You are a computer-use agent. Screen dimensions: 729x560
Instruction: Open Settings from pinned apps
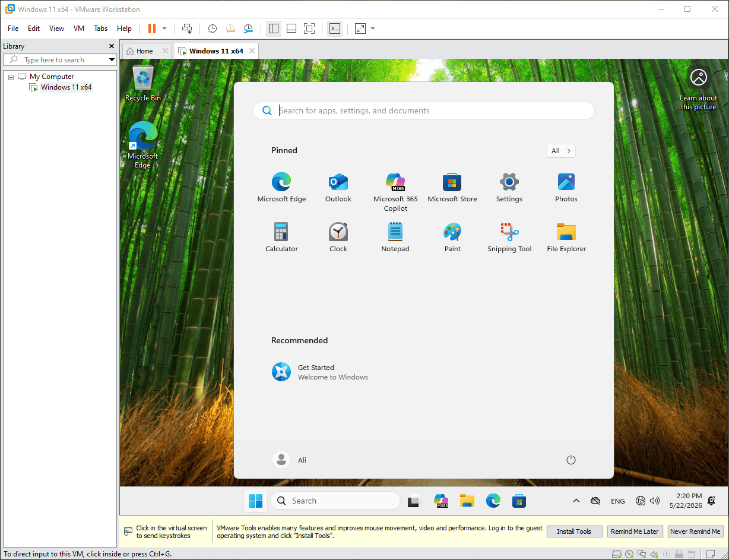click(x=509, y=188)
